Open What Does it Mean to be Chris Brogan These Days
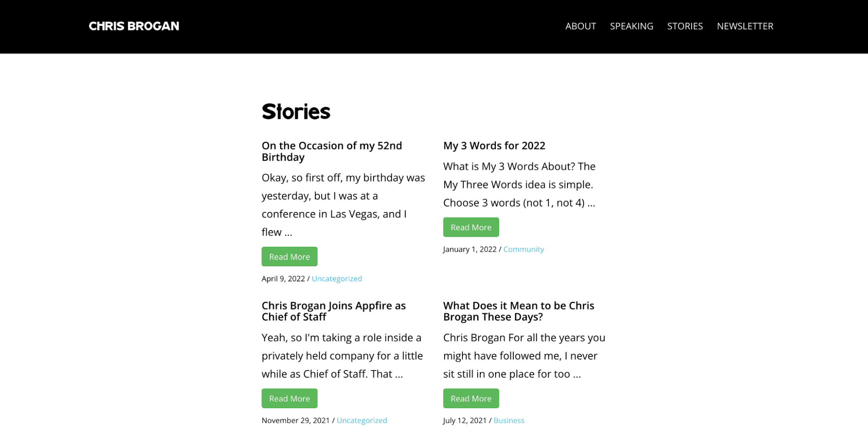The image size is (868, 433). 518,311
